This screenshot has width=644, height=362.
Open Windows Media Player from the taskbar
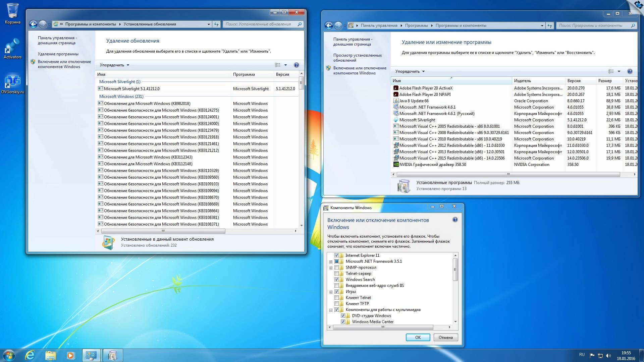pos(70,355)
